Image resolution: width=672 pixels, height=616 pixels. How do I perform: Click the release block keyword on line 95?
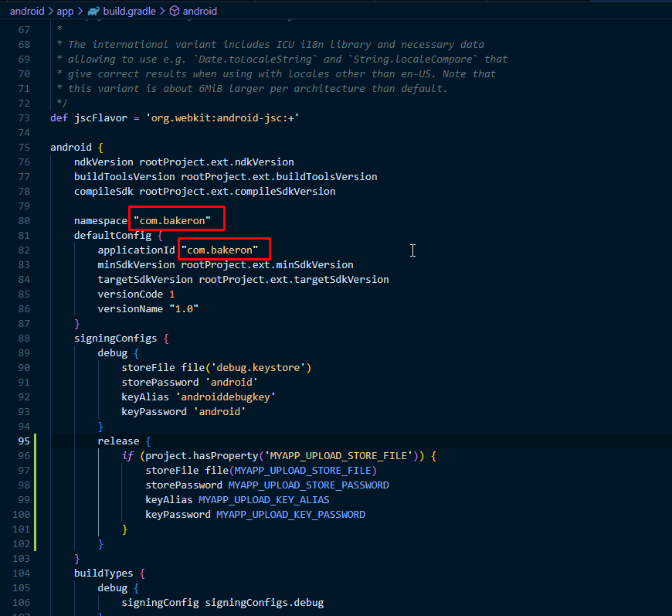(x=118, y=441)
